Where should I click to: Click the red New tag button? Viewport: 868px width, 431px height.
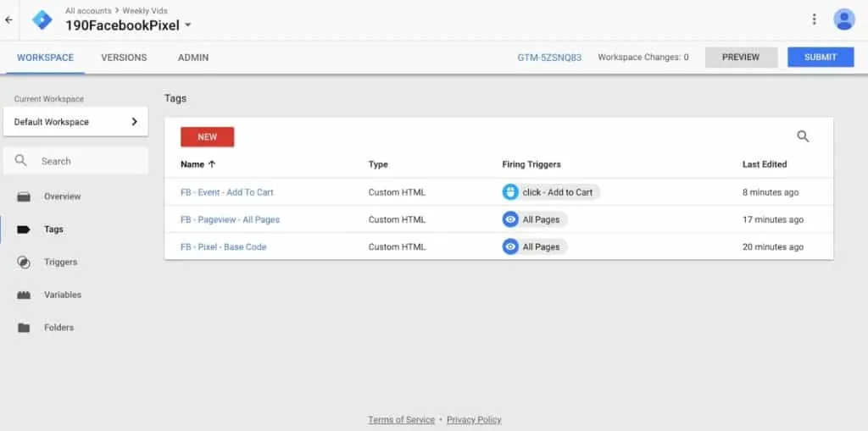click(208, 137)
